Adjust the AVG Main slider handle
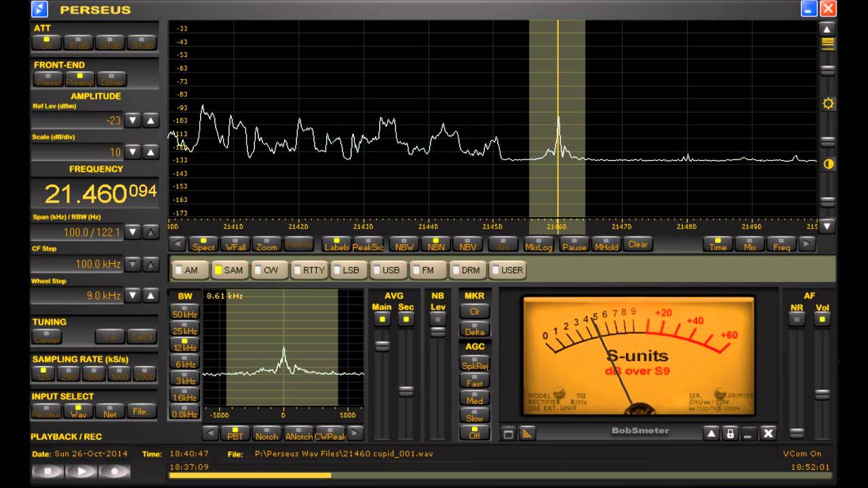The width and height of the screenshot is (868, 488). coord(382,346)
